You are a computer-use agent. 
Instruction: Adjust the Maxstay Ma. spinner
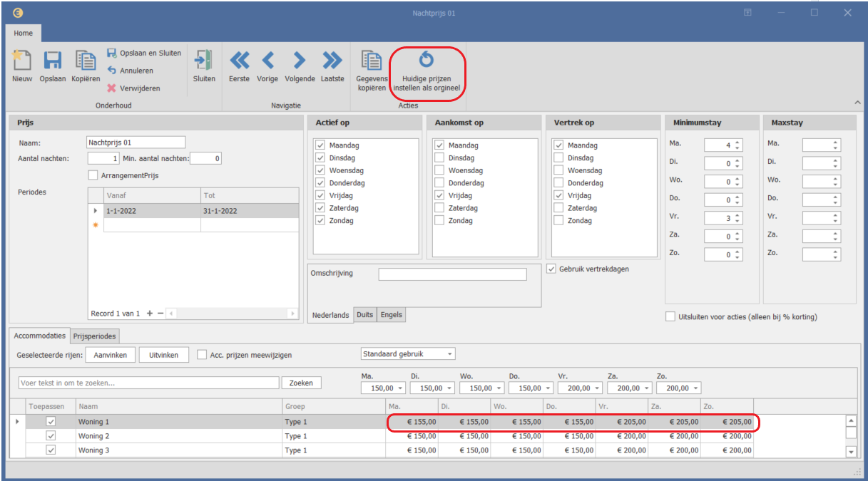click(x=835, y=145)
